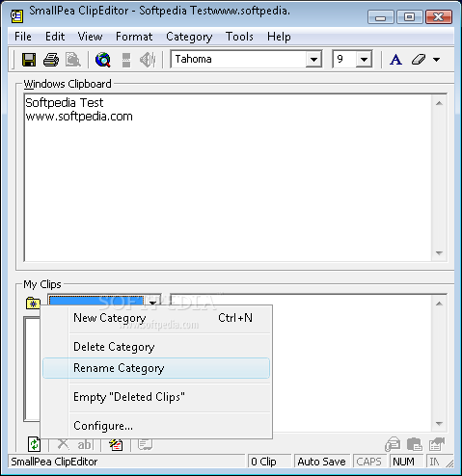Screen dimensions: 462x476
Task: Click inside the Windows Clipboard text area
Action: 228,177
